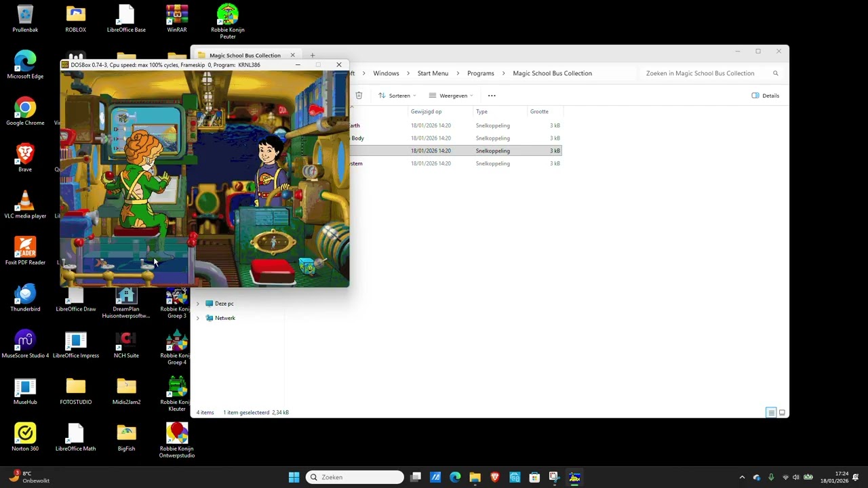Switch Explorer to details list view
The width and height of the screenshot is (868, 488).
point(771,413)
